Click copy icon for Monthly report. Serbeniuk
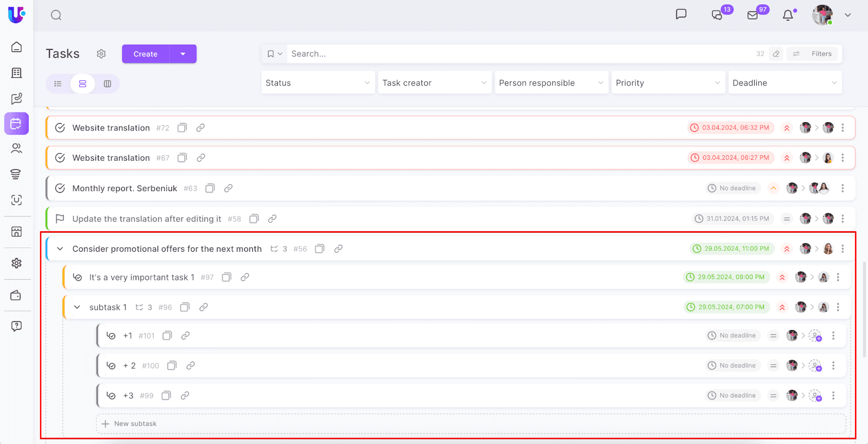Screen dimensions: 868x444 pyautogui.click(x=210, y=188)
